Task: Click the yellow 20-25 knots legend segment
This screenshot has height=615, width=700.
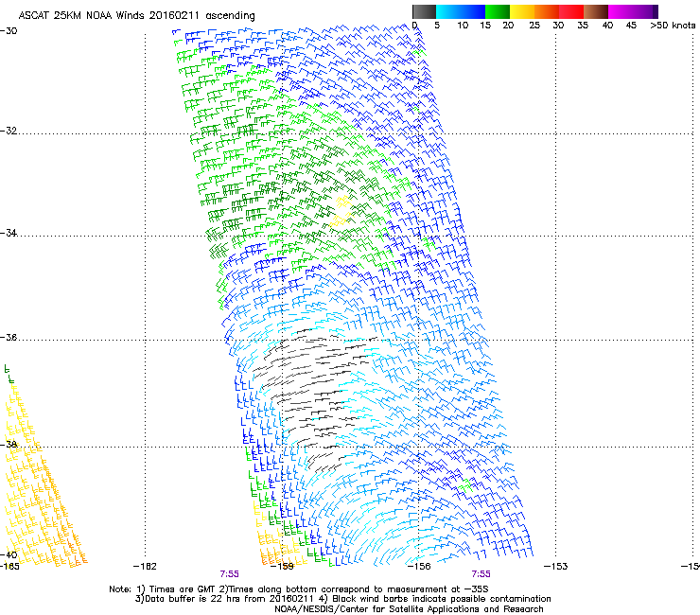Action: 522,11
